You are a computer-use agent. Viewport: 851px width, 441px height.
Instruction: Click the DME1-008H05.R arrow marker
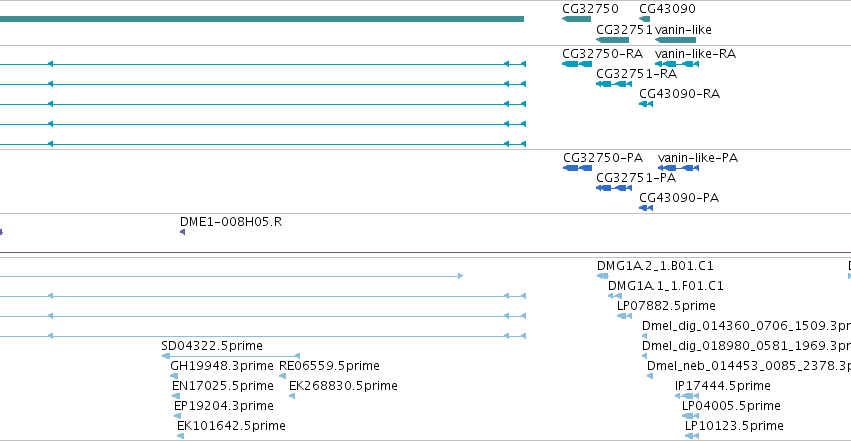182,232
